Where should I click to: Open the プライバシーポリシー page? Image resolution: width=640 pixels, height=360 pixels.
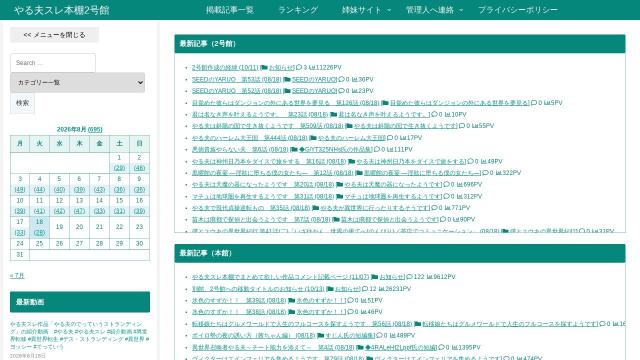(x=518, y=10)
